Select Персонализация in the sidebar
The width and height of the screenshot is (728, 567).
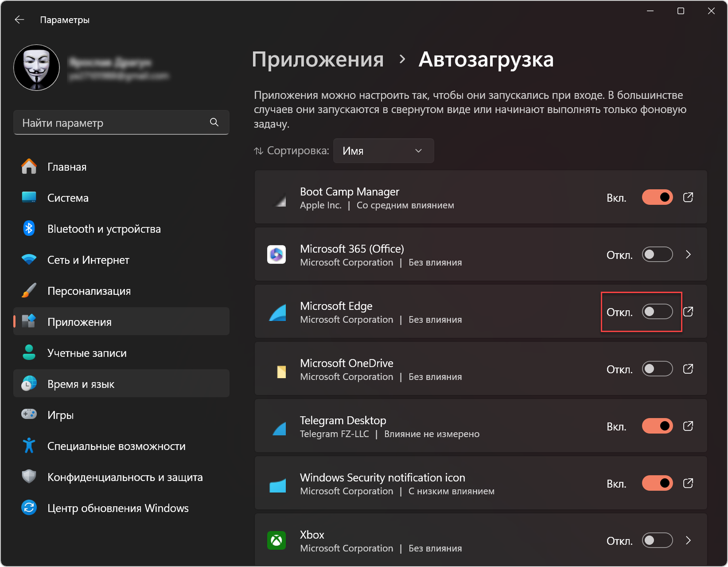coord(121,291)
